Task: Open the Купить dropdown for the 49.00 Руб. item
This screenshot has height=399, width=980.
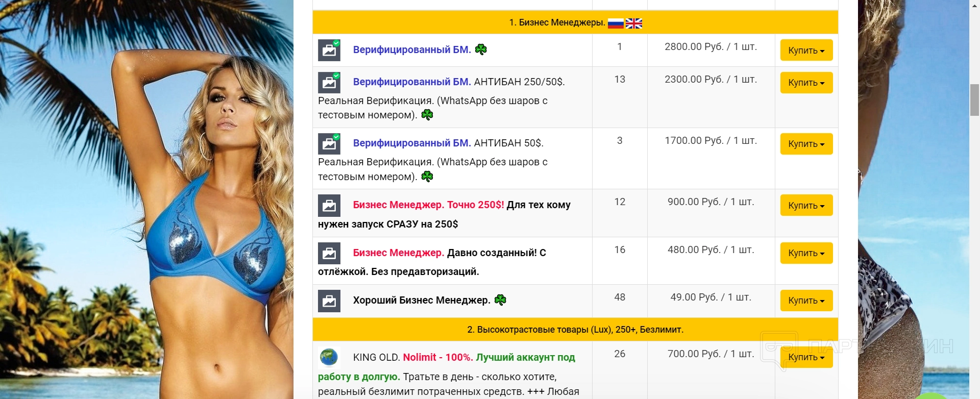Action: [x=806, y=301]
